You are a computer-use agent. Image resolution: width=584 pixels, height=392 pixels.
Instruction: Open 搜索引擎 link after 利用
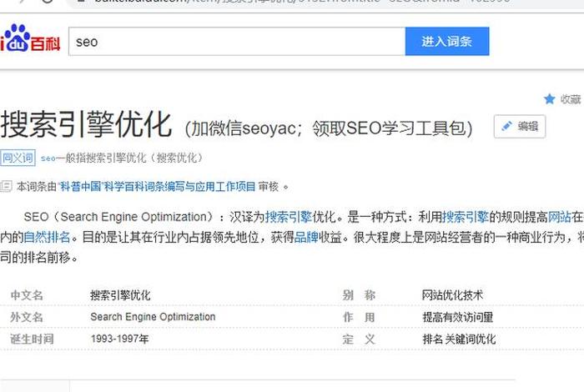[466, 217]
